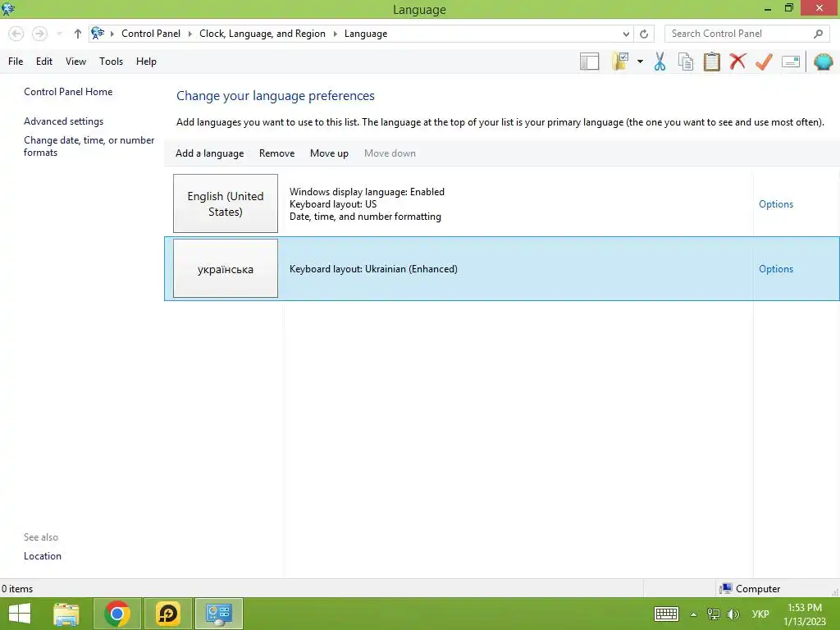Expand arrow after Clock, Language, and Region
The width and height of the screenshot is (840, 630).
pos(335,34)
